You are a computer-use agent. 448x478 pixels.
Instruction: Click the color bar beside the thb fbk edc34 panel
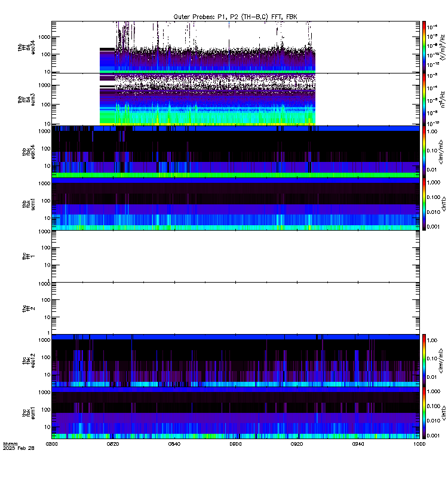tap(424, 152)
